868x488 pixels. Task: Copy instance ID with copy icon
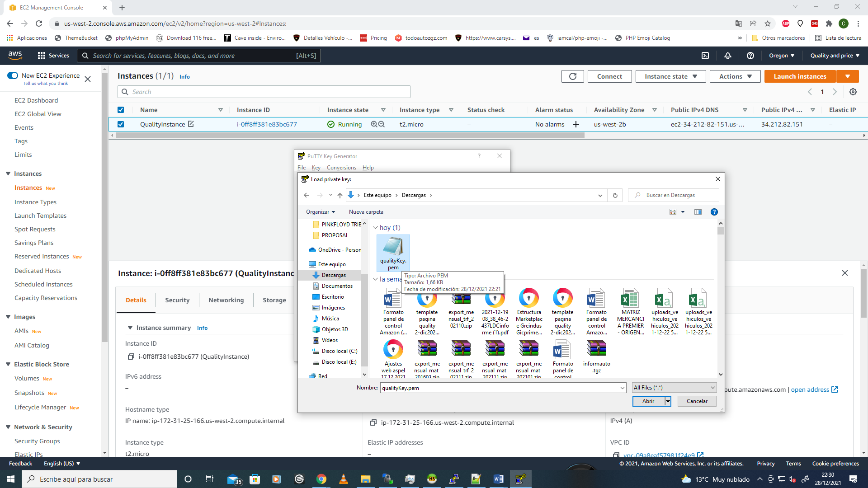pyautogui.click(x=131, y=357)
